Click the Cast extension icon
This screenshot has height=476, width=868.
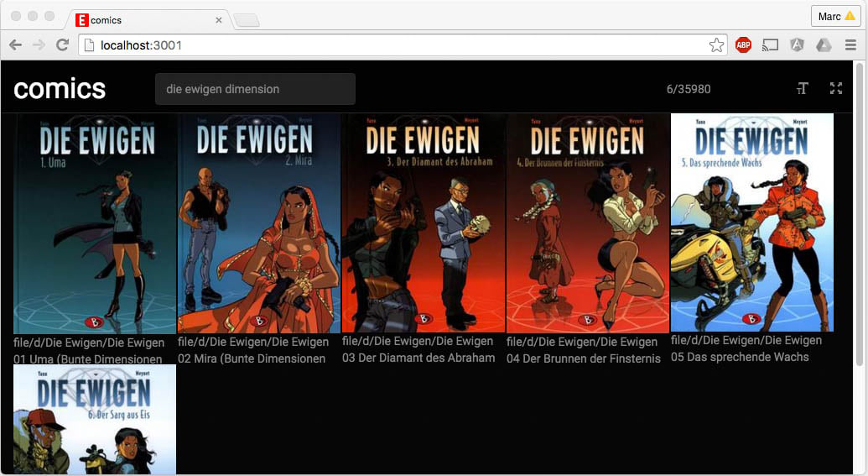(x=770, y=45)
